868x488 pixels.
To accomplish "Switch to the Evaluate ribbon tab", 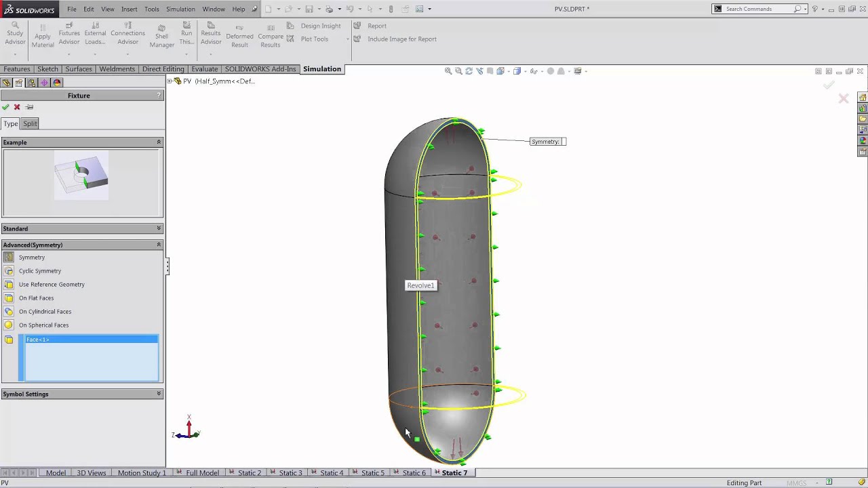I will pos(204,69).
